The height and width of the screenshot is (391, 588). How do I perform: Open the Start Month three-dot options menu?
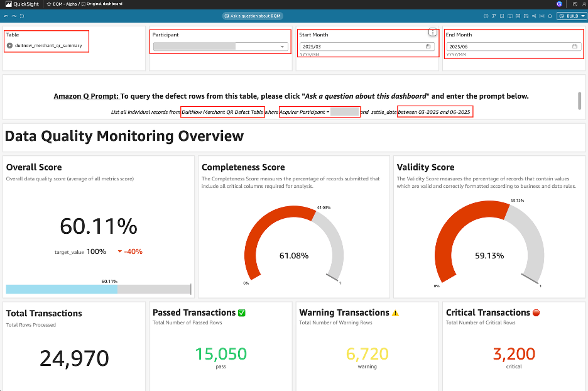tap(432, 32)
